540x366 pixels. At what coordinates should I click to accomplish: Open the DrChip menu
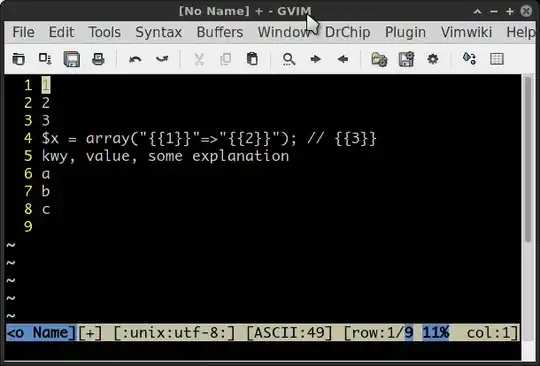[348, 32]
